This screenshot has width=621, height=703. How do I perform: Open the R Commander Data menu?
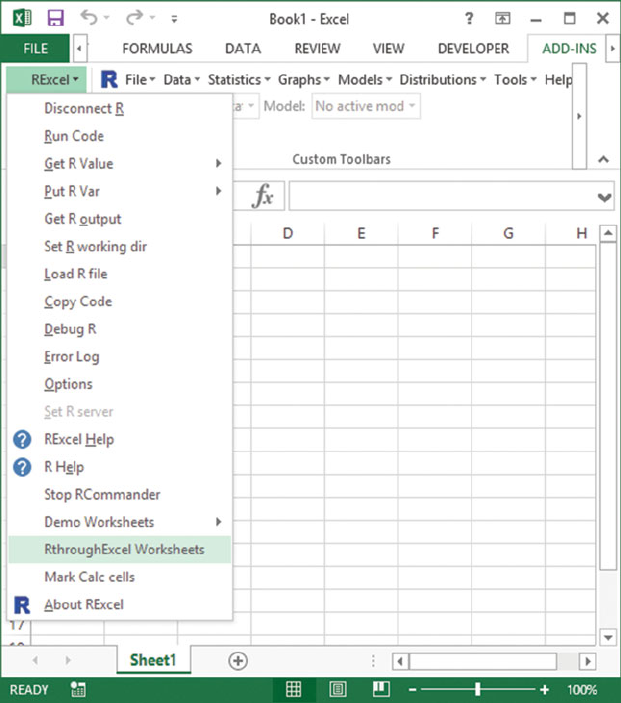[181, 80]
